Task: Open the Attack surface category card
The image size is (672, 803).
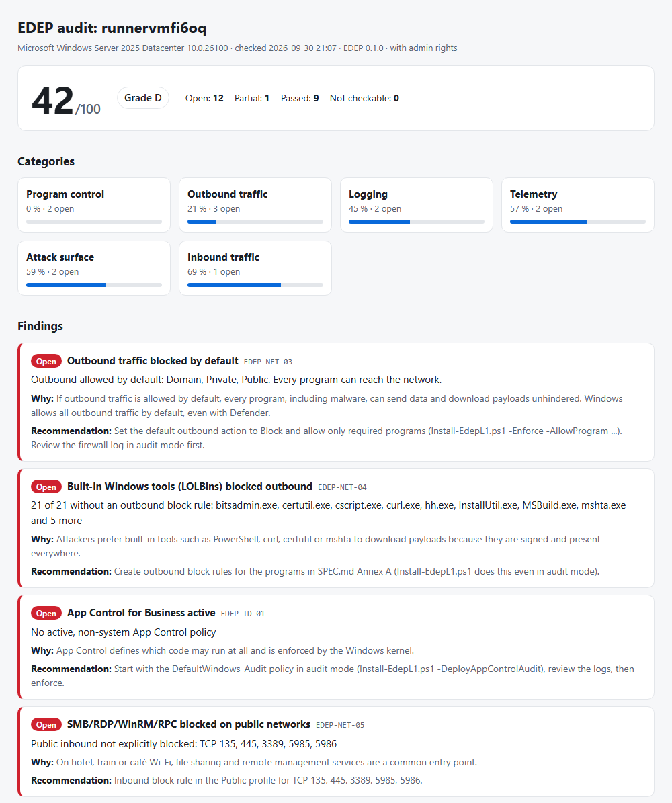Action: point(94,268)
